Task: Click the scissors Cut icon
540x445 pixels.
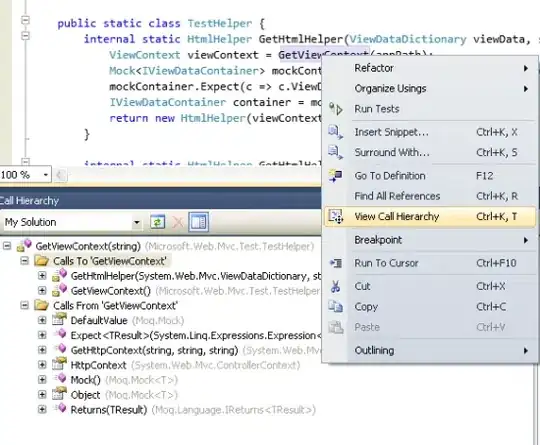Action: point(335,287)
